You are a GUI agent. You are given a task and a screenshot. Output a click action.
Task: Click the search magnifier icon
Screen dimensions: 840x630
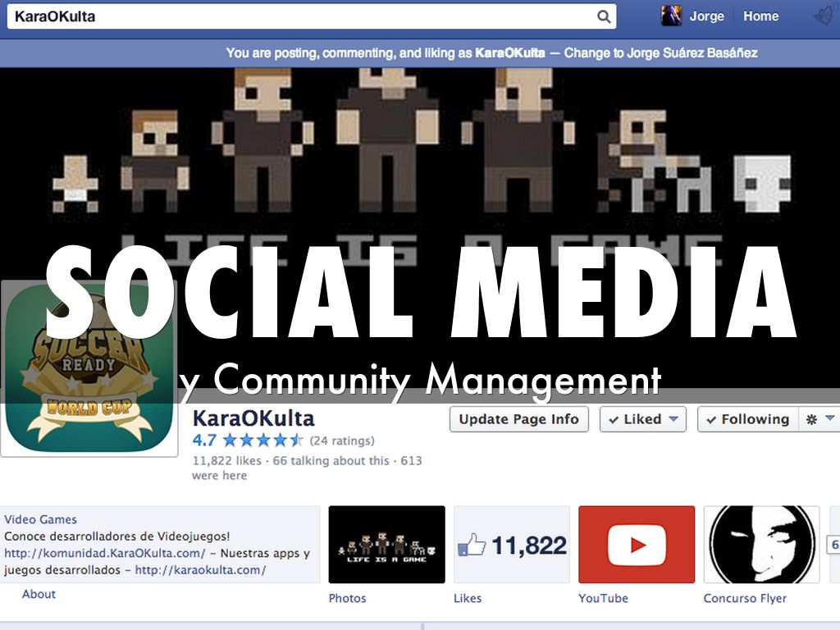pos(604,16)
